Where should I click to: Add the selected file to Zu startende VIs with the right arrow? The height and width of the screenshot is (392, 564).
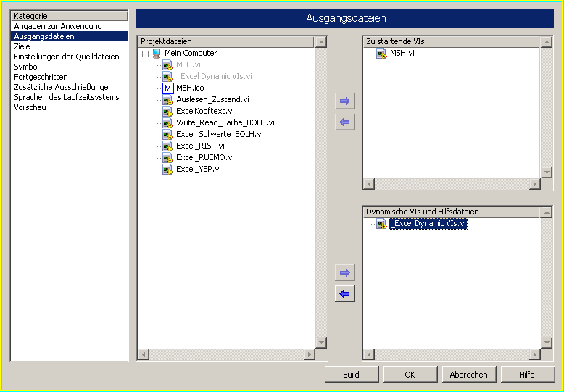tap(345, 101)
